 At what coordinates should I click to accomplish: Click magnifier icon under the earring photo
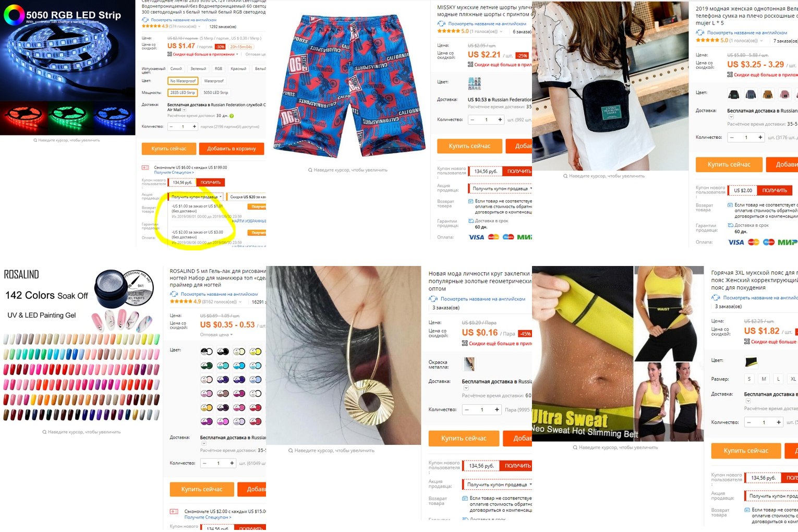pyautogui.click(x=291, y=451)
